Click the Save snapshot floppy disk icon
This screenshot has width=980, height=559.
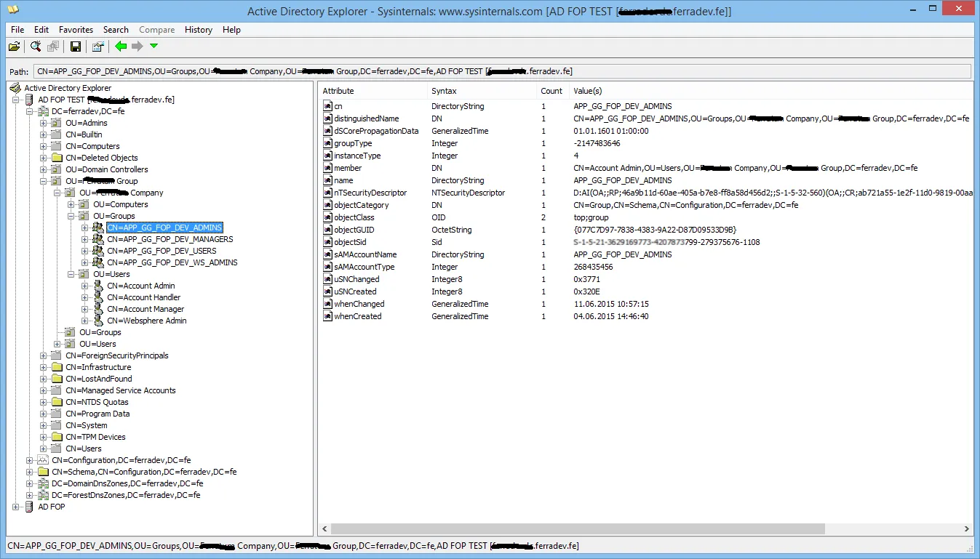coord(76,47)
